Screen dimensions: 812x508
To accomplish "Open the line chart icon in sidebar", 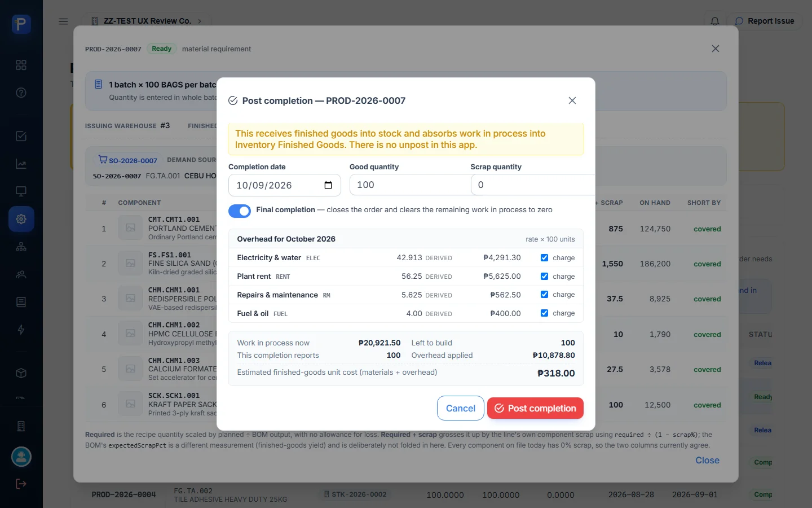I will (x=21, y=164).
